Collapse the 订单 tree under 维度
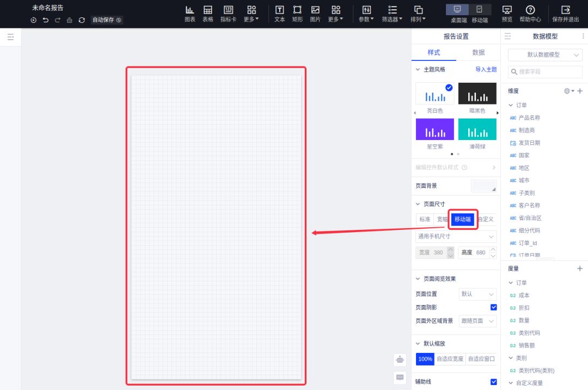This screenshot has height=390, width=588. [510, 105]
